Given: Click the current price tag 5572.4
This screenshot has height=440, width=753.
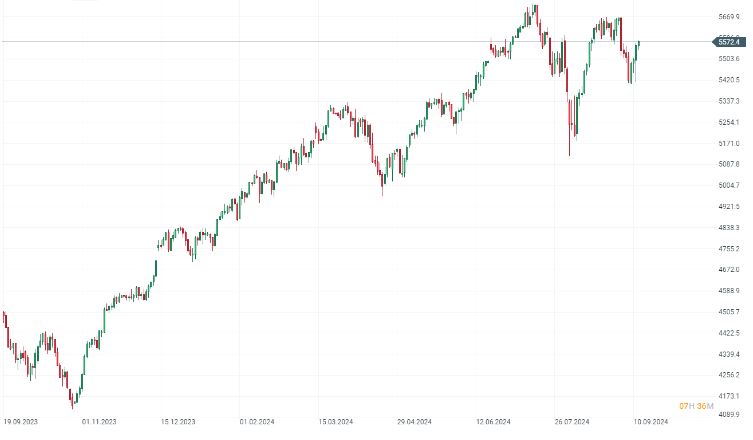Looking at the screenshot, I should coord(728,42).
